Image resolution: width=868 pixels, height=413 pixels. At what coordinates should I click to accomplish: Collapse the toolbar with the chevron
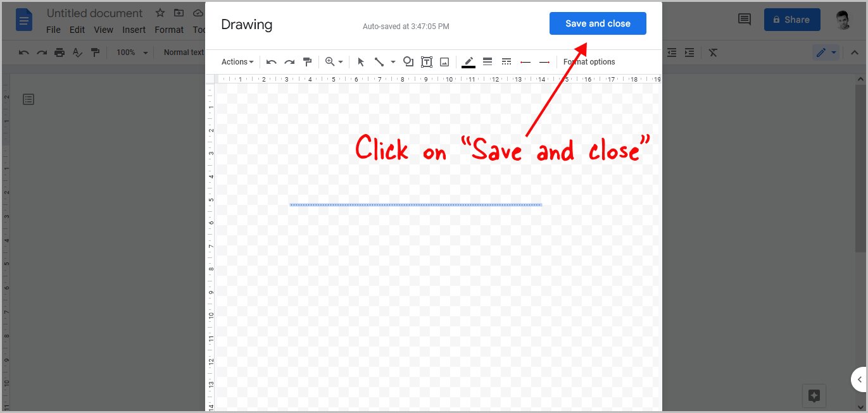(854, 52)
